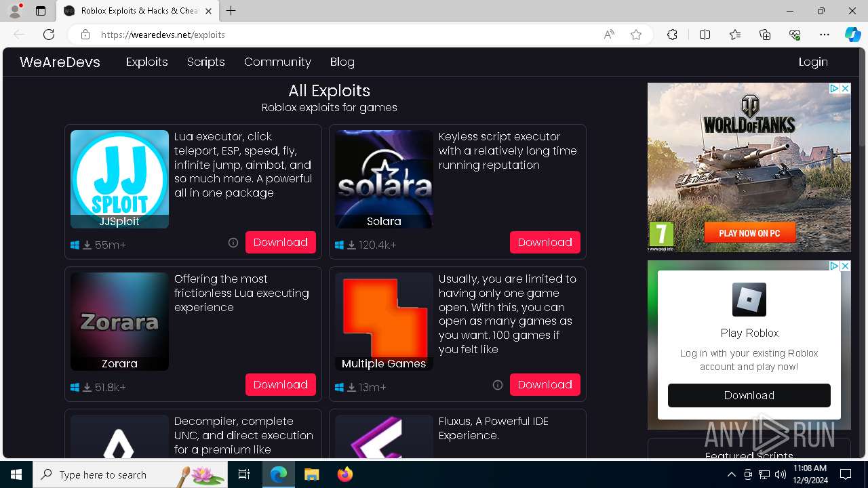Click the 'All Exploits' heading
868x488 pixels.
point(329,91)
